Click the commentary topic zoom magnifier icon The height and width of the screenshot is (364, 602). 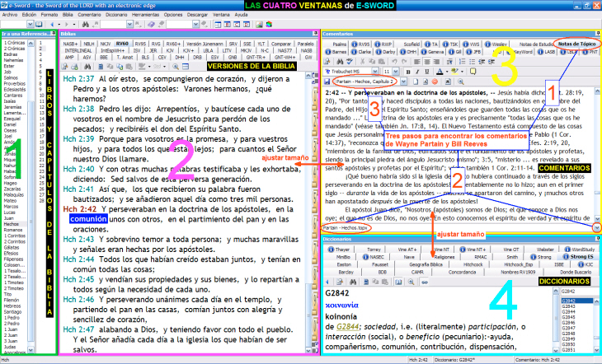pos(461,82)
